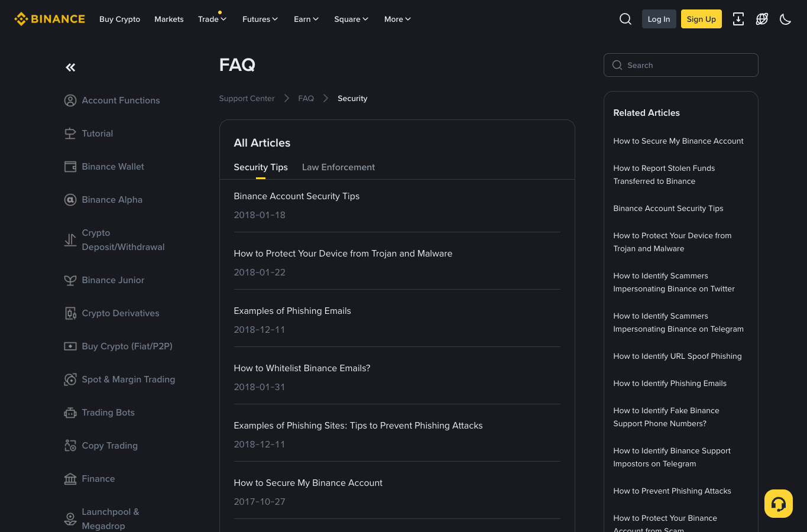Image resolution: width=807 pixels, height=532 pixels.
Task: Click the Trading Bots robot icon
Action: point(70,413)
